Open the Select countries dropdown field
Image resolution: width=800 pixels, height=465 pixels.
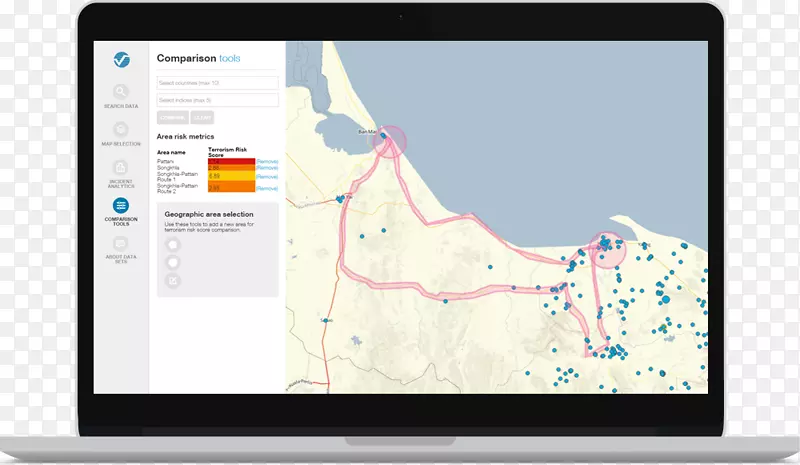point(217,83)
